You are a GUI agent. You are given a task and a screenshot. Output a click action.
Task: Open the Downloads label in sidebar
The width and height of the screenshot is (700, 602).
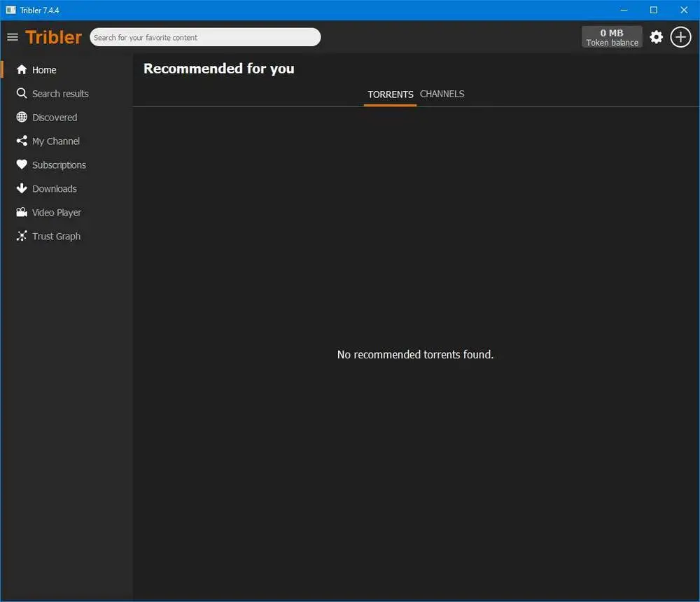[55, 188]
